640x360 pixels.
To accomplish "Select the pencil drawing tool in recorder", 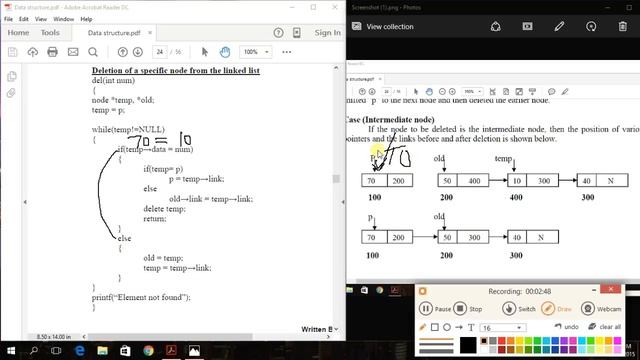I will coord(423,327).
